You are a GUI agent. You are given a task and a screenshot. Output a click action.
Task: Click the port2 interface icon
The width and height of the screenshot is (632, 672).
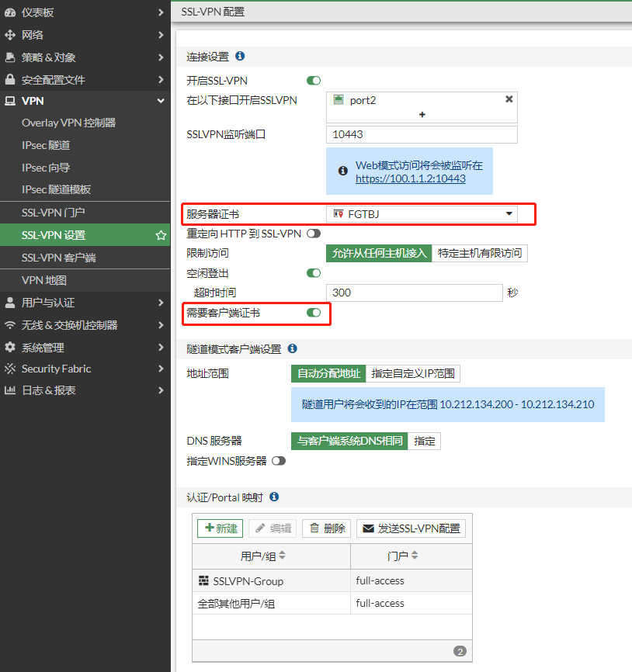339,100
